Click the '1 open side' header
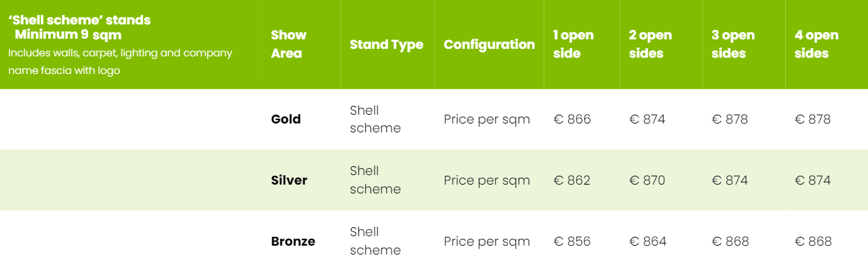The width and height of the screenshot is (868, 264). click(573, 44)
